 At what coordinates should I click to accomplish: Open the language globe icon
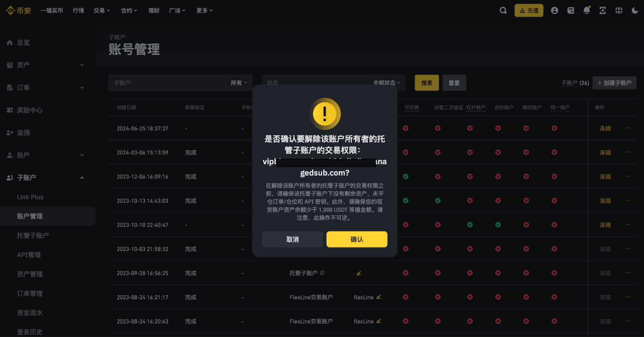[x=619, y=10]
